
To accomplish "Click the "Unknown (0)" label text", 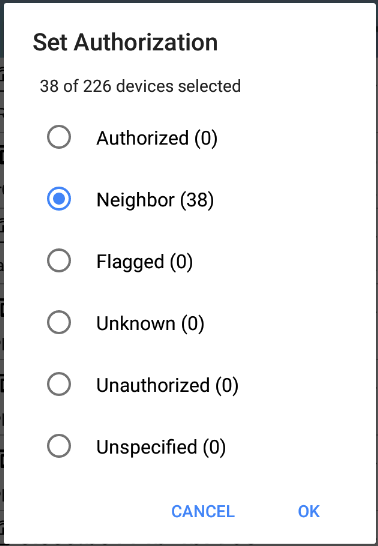I will coord(150,323).
